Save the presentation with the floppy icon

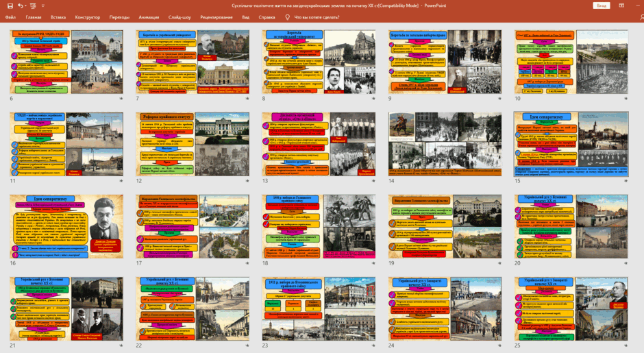point(10,5)
